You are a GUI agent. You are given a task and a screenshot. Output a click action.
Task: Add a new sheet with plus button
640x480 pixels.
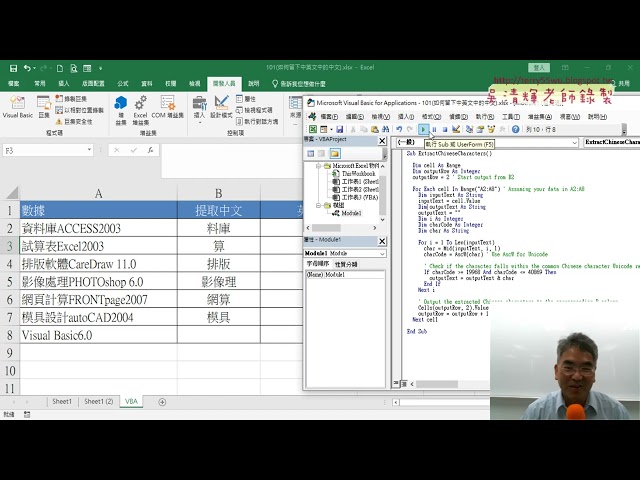click(162, 401)
